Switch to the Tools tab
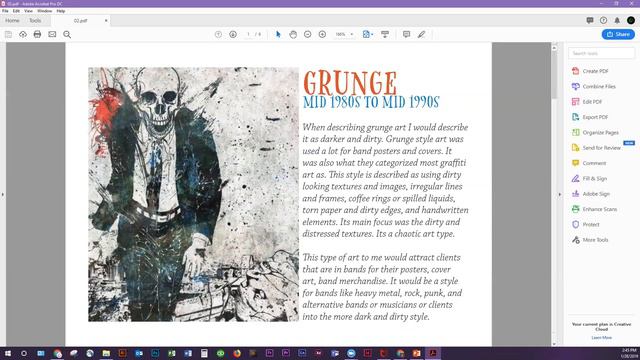Viewport: 640px width, 360px height. click(35, 20)
